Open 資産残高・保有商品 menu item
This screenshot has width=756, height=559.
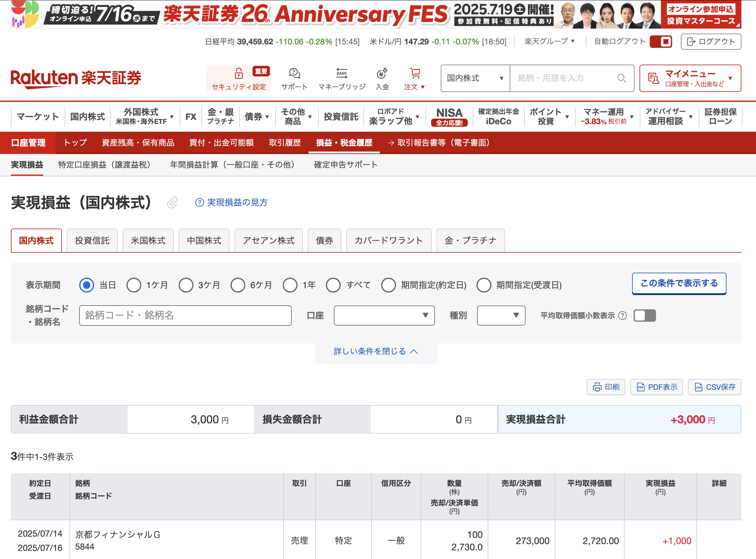click(138, 143)
